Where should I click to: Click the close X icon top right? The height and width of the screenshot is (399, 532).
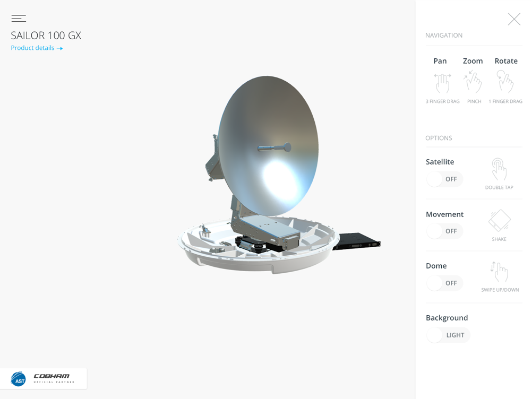tap(514, 19)
